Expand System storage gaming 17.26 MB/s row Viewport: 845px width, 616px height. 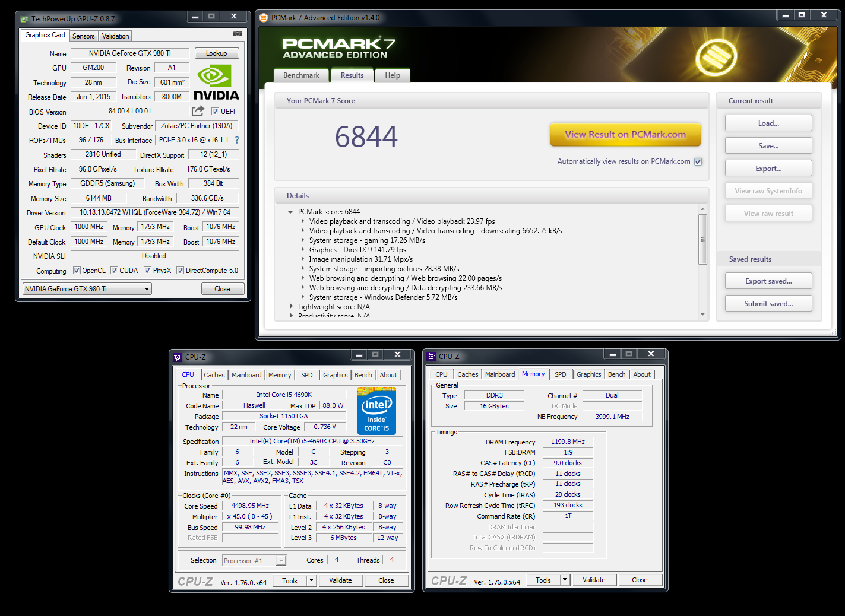(x=302, y=240)
